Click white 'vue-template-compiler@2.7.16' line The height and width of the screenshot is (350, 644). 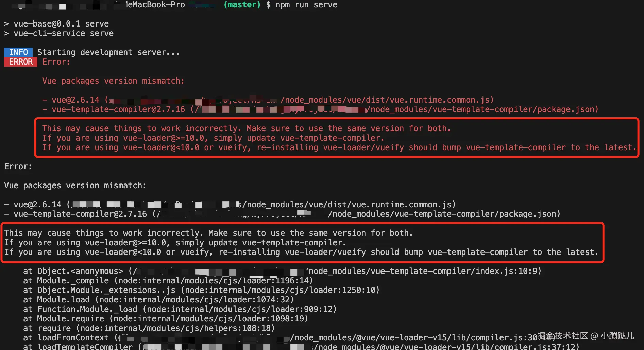click(x=282, y=214)
